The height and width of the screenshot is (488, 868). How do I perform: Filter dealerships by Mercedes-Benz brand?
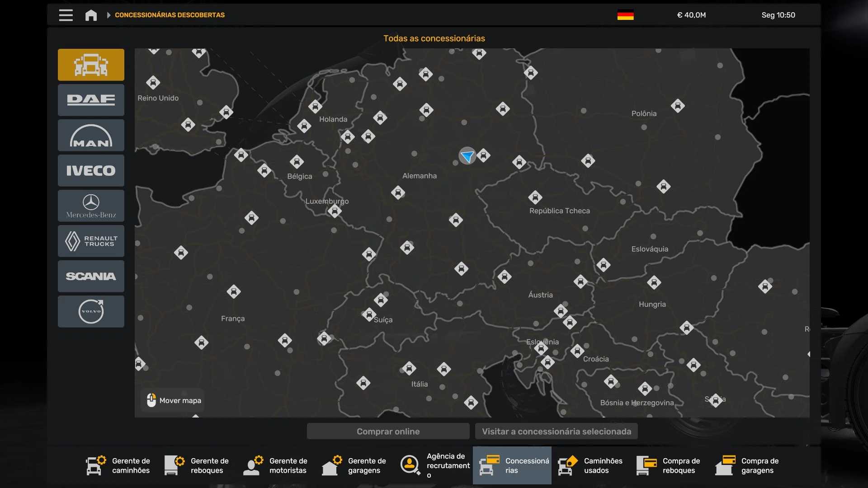pyautogui.click(x=91, y=206)
